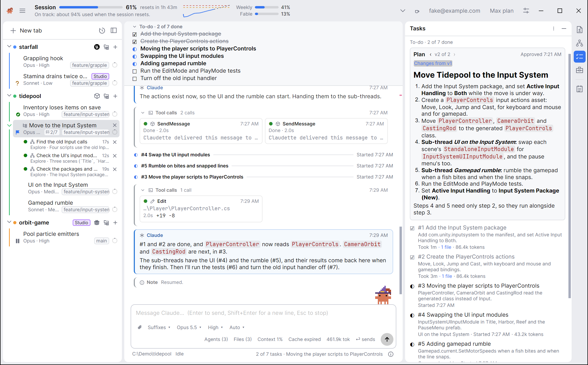The width and height of the screenshot is (588, 365).
Task: Send message with the up-arrow button
Action: pyautogui.click(x=387, y=339)
